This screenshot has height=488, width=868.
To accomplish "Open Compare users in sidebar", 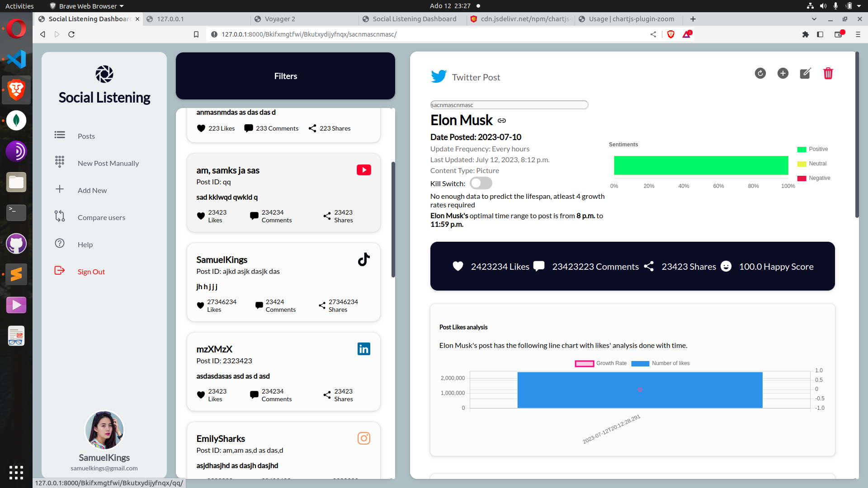I will 101,217.
